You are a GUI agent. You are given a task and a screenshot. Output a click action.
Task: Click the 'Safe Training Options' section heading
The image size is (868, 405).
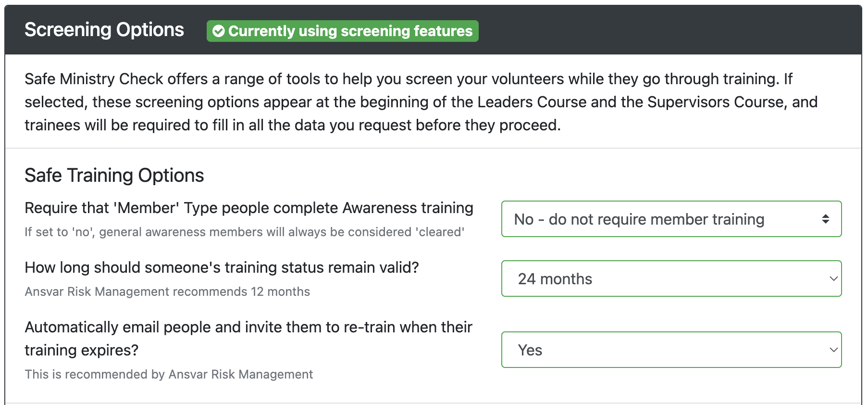coord(114,175)
